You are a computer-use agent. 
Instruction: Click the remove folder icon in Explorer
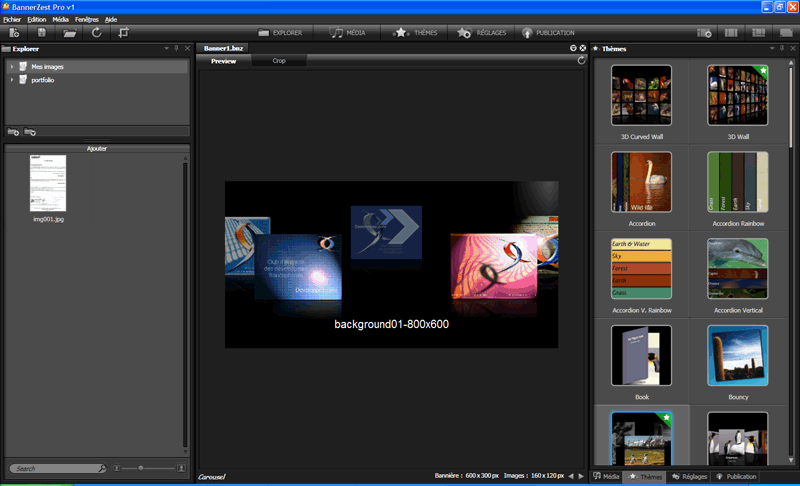tap(31, 132)
